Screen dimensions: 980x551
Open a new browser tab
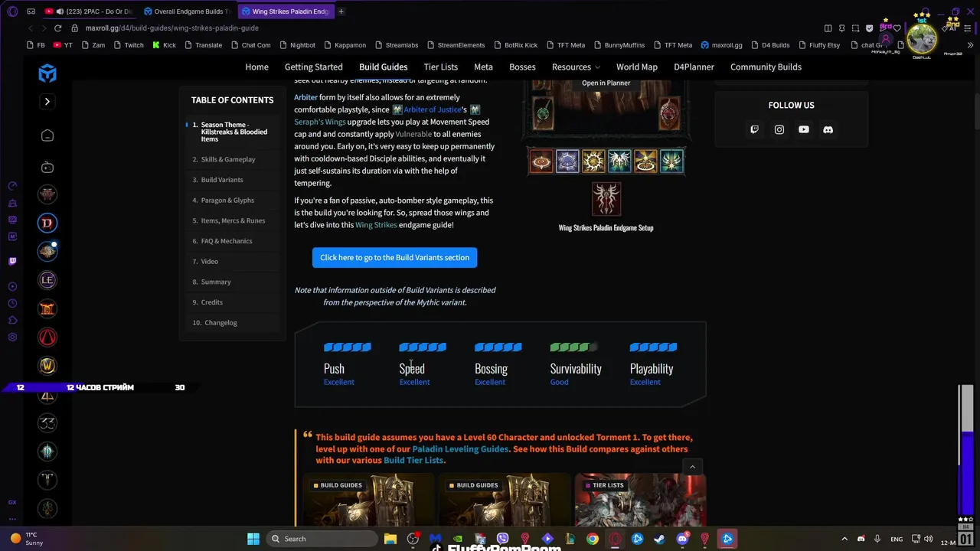[x=341, y=11]
